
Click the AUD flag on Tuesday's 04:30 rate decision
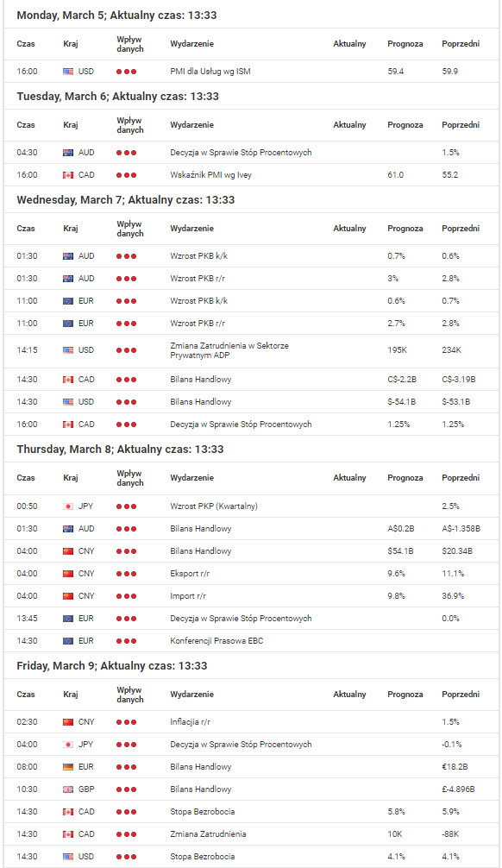tap(68, 153)
